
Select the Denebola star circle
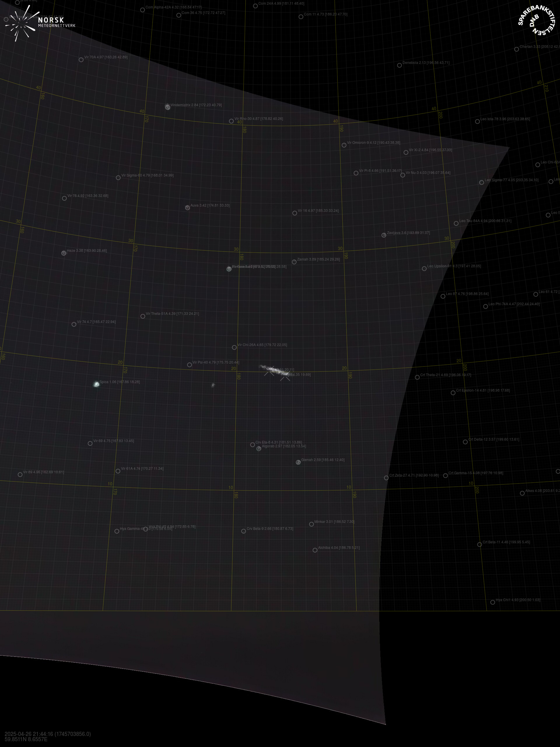click(x=399, y=65)
